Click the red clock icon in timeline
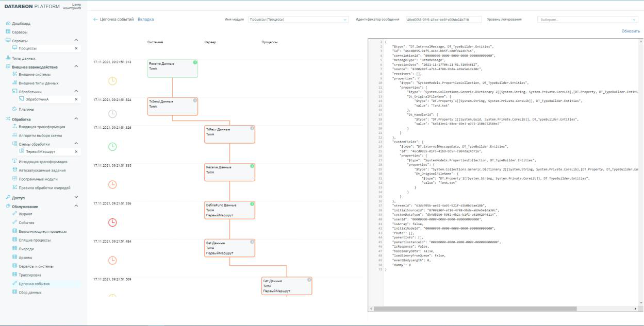The image size is (644, 326). (x=112, y=222)
